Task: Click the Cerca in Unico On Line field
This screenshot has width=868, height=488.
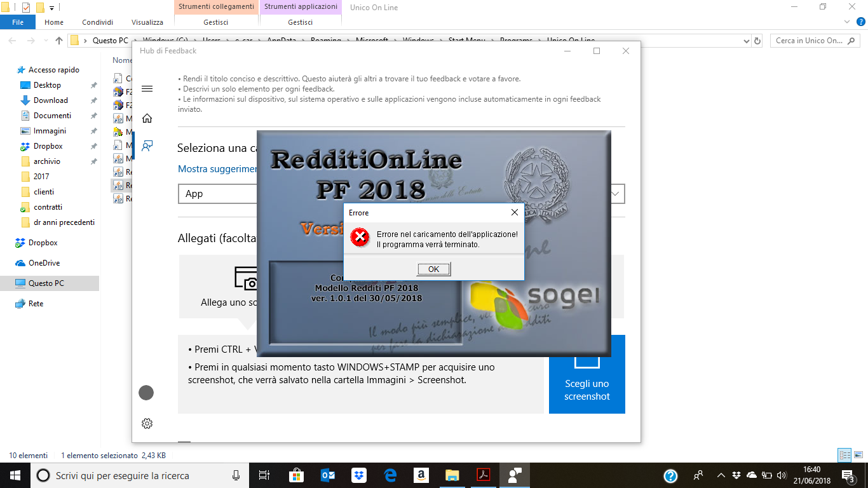Action: [816, 41]
